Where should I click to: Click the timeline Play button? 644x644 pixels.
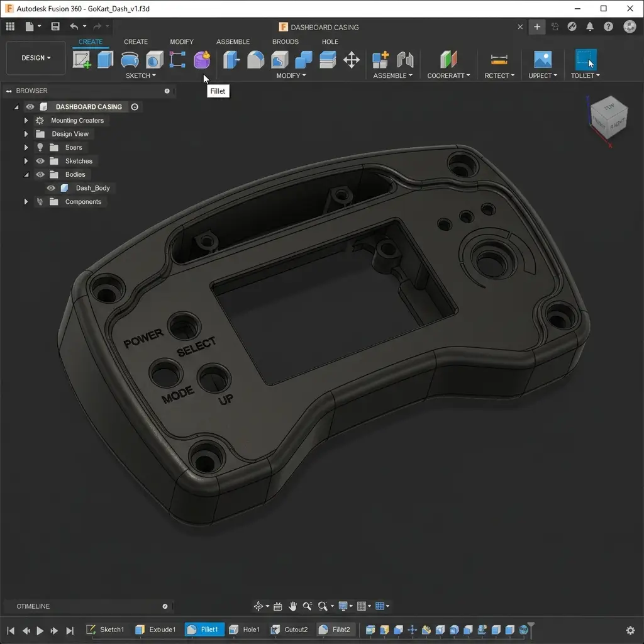tap(40, 630)
